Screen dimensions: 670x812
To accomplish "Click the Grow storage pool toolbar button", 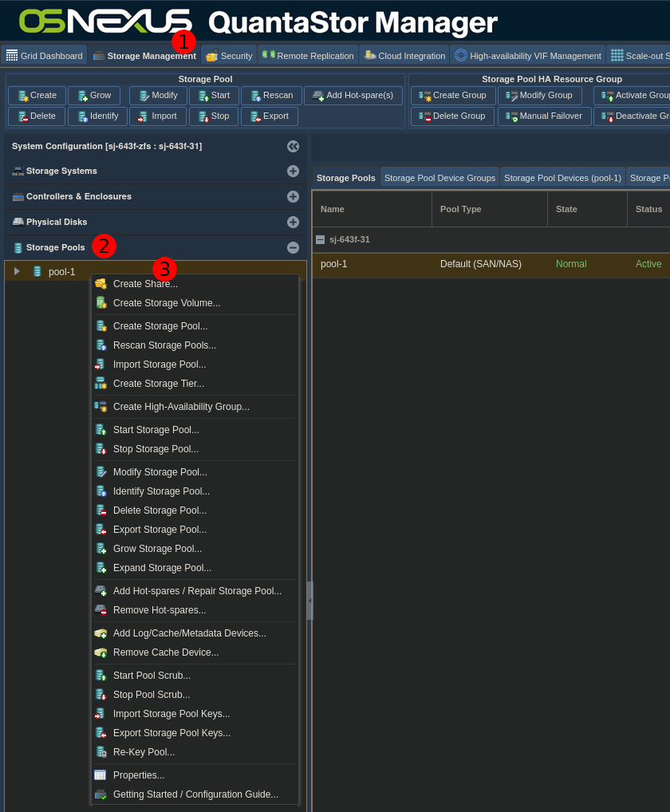I will (x=94, y=96).
